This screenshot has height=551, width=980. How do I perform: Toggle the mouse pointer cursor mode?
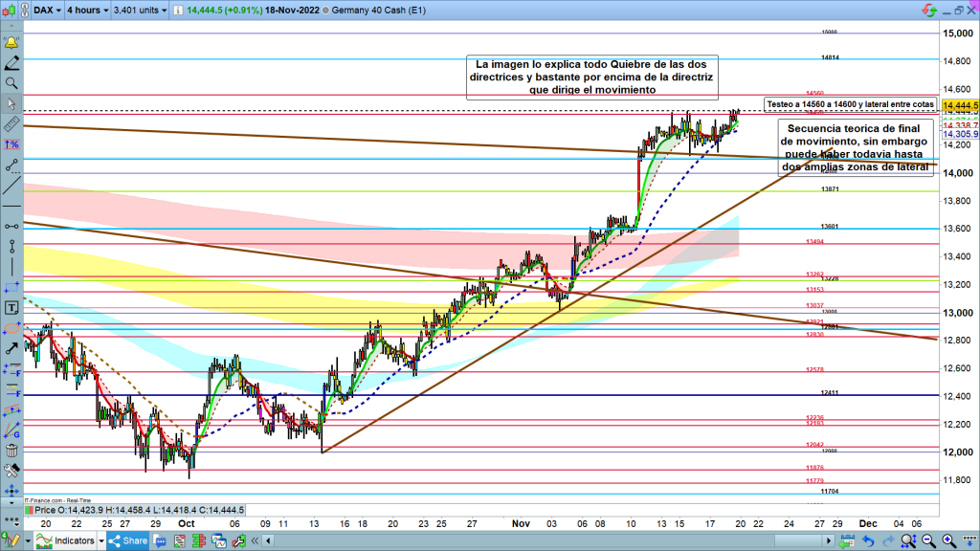tap(11, 103)
